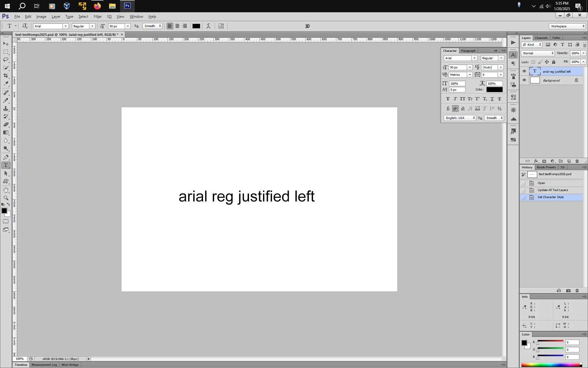Delete layer using Layers panel trash icon
The image size is (588, 368).
tap(577, 161)
